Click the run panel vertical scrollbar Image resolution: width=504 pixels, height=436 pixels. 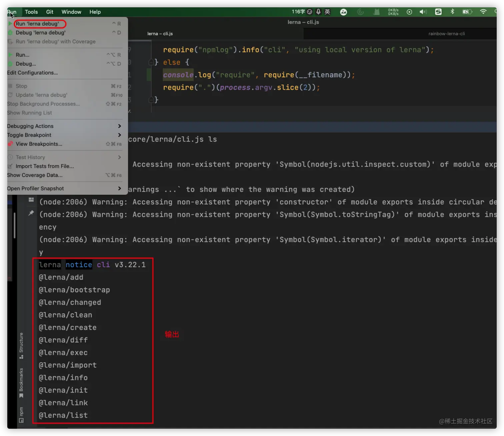tap(14, 225)
